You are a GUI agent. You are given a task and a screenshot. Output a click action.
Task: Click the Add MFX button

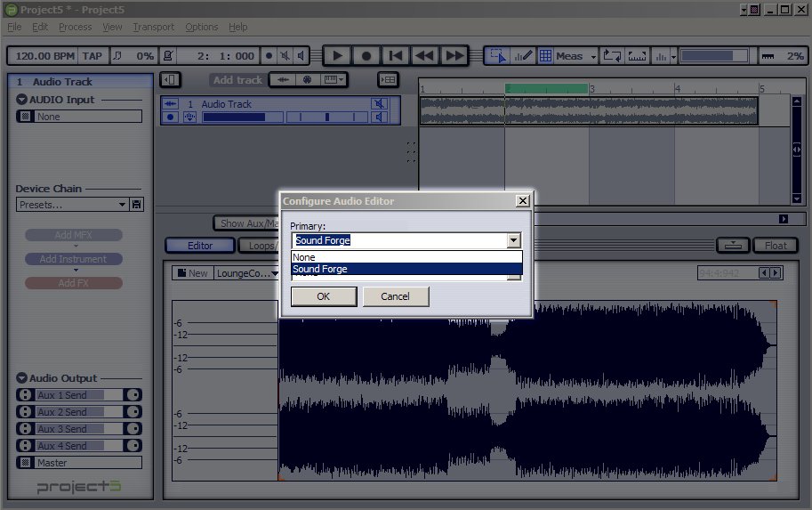coord(74,235)
